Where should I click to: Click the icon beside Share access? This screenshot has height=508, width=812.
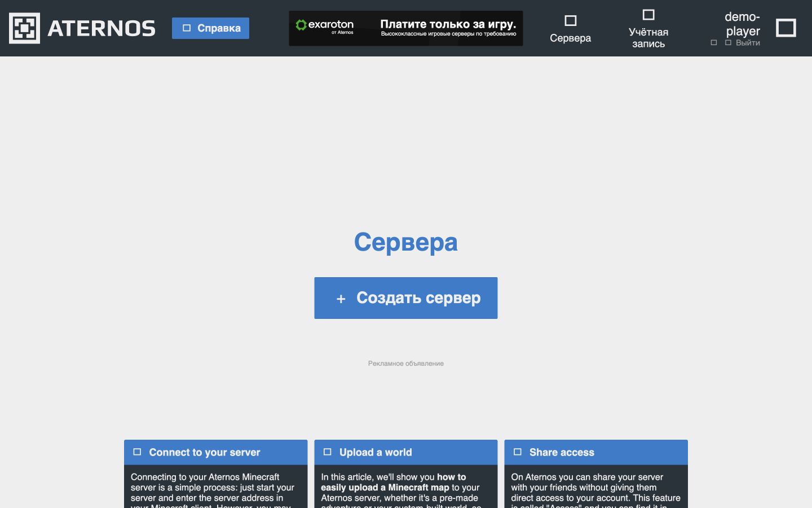[518, 452]
